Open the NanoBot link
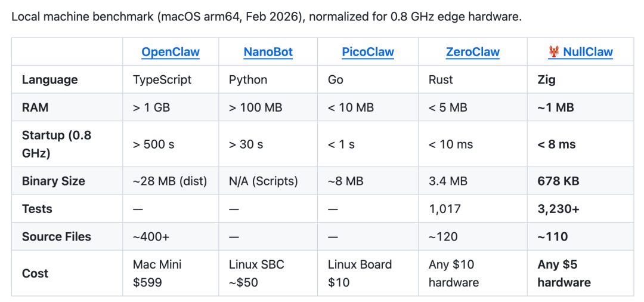This screenshot has width=644, height=302. [268, 52]
